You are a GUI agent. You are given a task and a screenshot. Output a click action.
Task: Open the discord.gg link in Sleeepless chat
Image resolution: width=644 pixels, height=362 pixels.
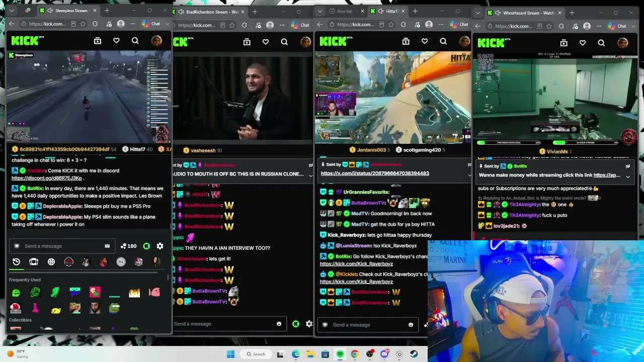pos(47,178)
